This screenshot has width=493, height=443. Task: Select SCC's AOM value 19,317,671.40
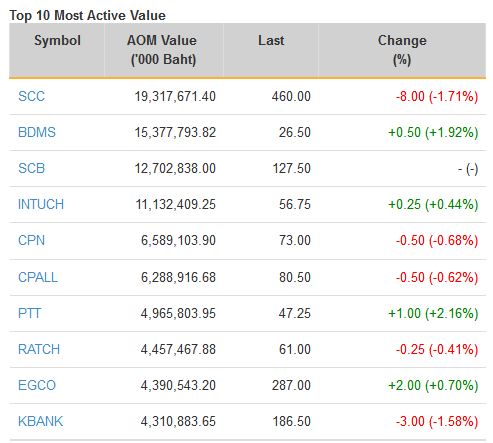click(x=175, y=96)
